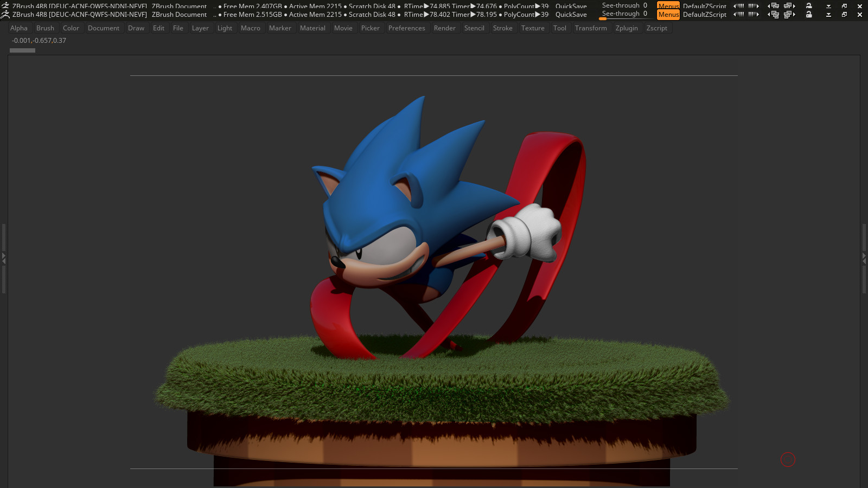Expand the right tray divider
This screenshot has width=868, height=488.
tap(864, 259)
